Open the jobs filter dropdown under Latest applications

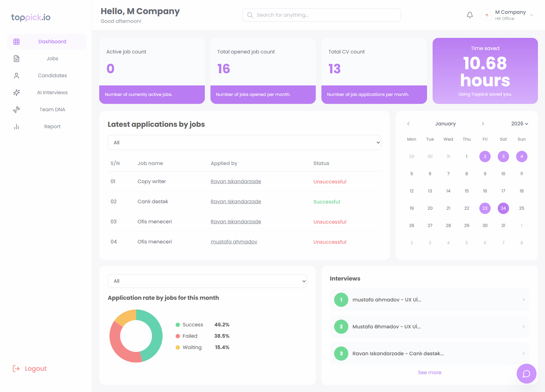[244, 142]
